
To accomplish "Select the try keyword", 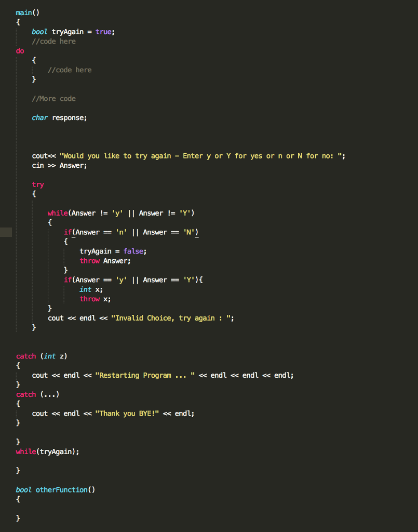I will (x=37, y=184).
